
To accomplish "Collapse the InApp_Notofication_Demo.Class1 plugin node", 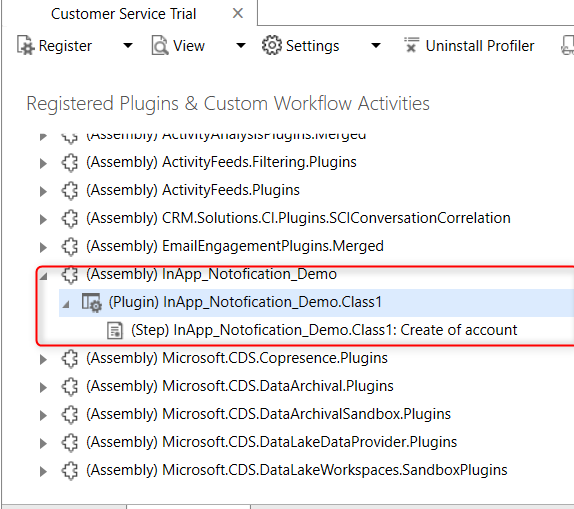I will (66, 304).
